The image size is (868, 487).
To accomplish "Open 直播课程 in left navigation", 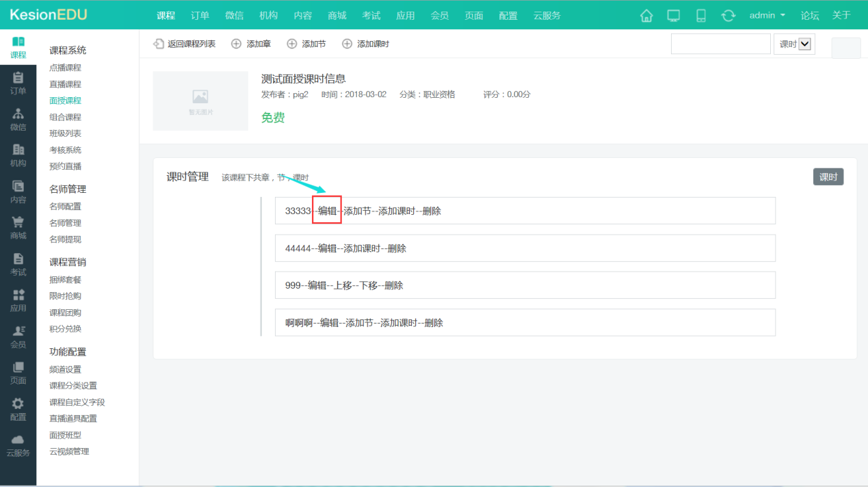I will coord(65,84).
